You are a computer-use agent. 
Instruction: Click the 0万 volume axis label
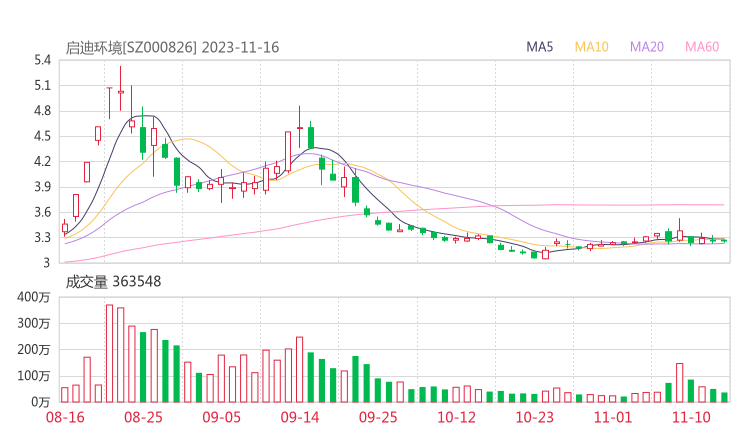pyautogui.click(x=41, y=402)
